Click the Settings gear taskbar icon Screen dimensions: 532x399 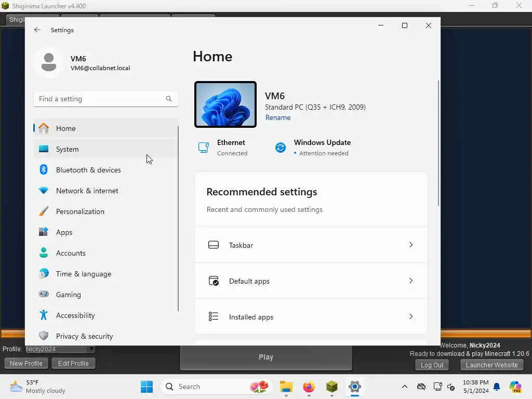(x=354, y=387)
